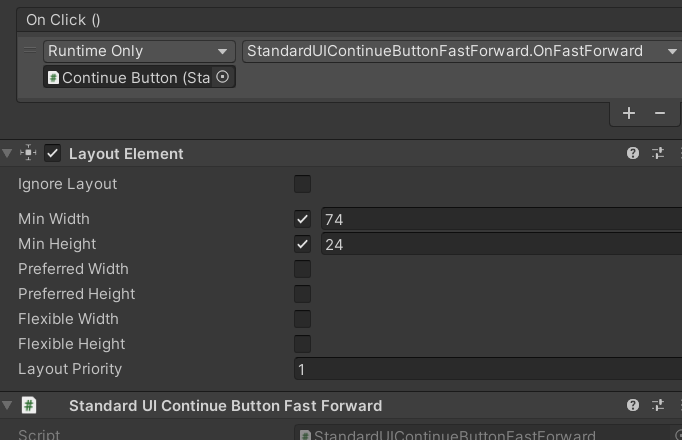Image resolution: width=682 pixels, height=440 pixels.
Task: Uncheck the Min Width checkbox
Action: [302, 219]
